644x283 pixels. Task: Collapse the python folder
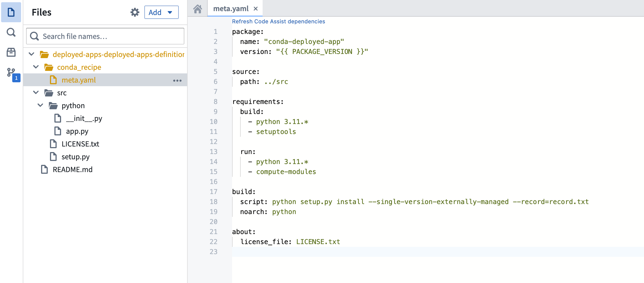click(40, 105)
